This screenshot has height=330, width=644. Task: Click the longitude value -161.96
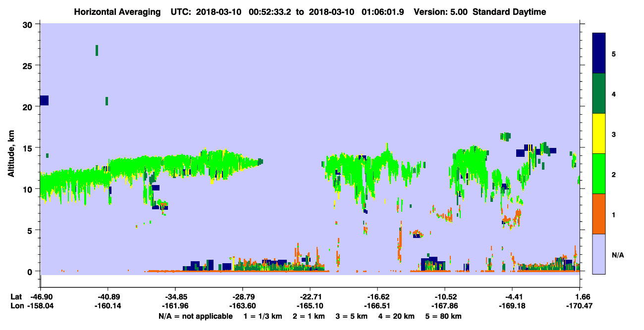[175, 306]
